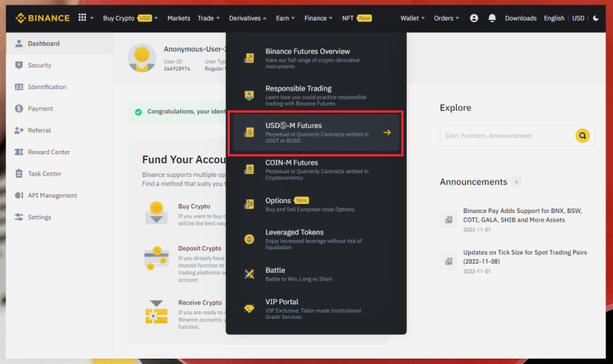Click the Task Center clipboard icon
Image resolution: width=613 pixels, height=364 pixels.
18,174
